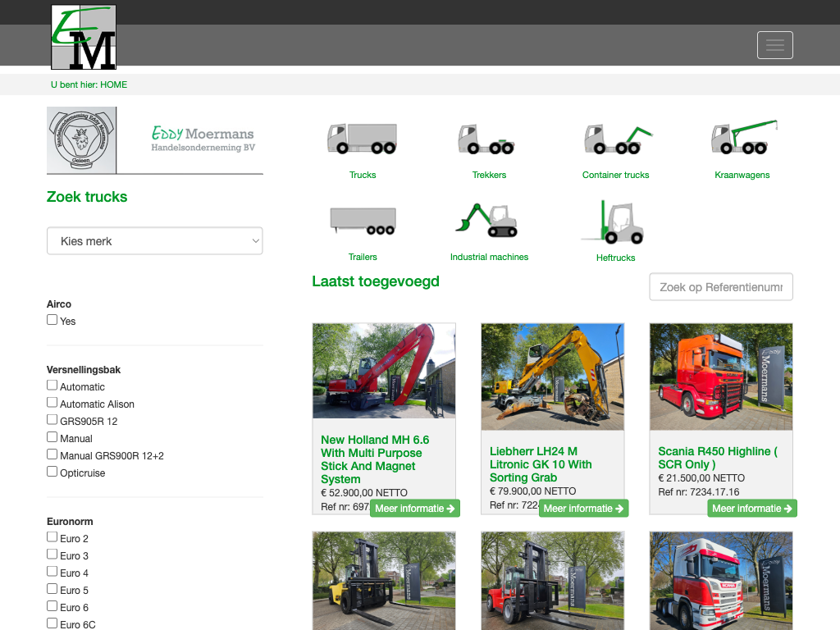Expand the hamburger navigation menu

(x=774, y=45)
